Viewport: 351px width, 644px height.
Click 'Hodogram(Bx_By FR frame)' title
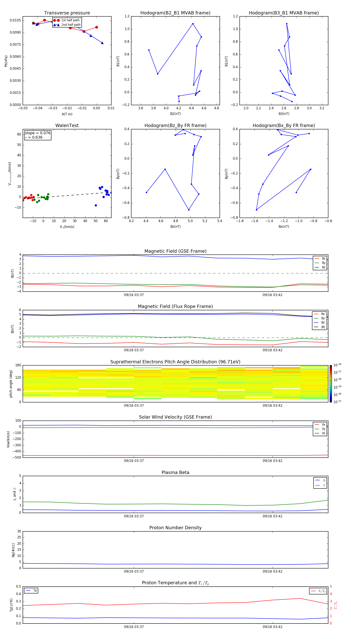(284, 125)
